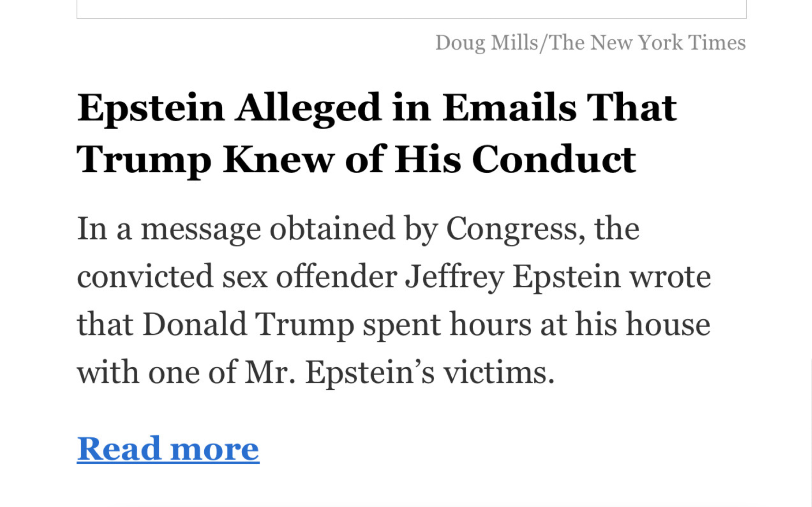Click the word "obtained" in the summary
The width and height of the screenshot is (812, 507).
point(332,229)
